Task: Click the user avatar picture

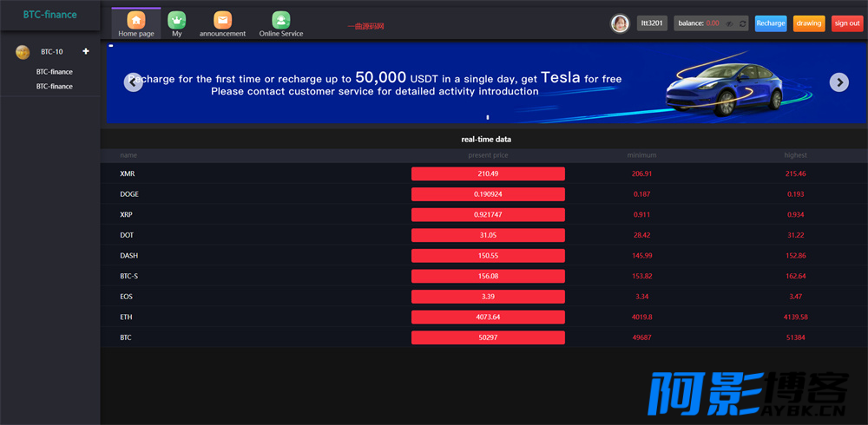Action: tap(620, 23)
